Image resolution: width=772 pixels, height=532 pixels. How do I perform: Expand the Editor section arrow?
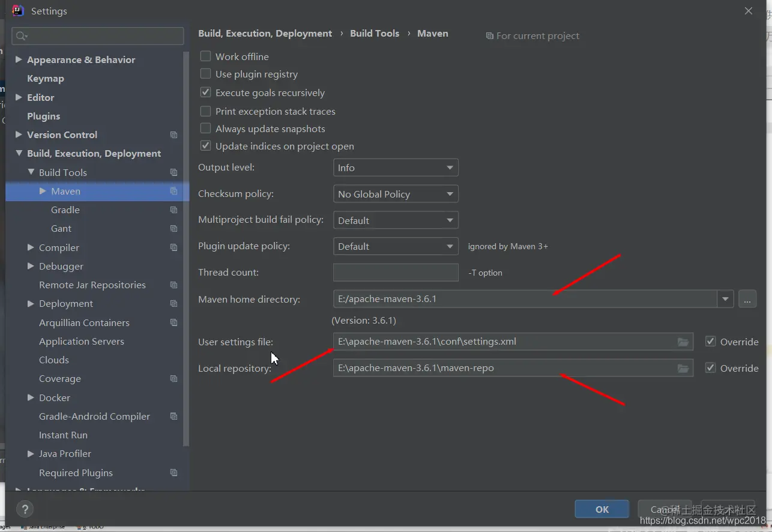point(19,97)
